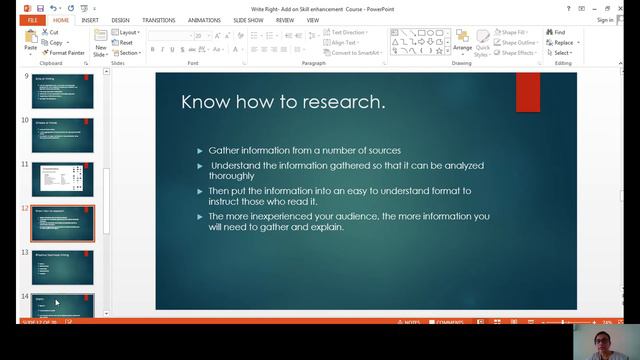Image resolution: width=640 pixels, height=360 pixels.
Task: Switch to the REVIEW tab
Action: [x=285, y=20]
